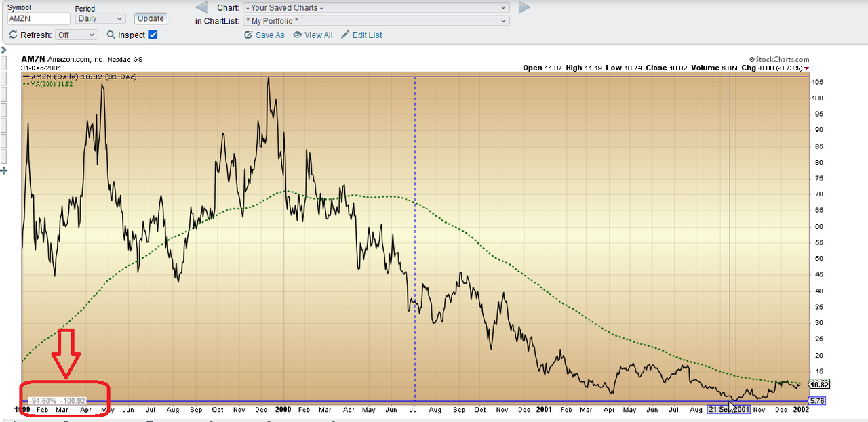Click the Low 10.74 value
This screenshot has height=422, width=868.
tap(625, 68)
